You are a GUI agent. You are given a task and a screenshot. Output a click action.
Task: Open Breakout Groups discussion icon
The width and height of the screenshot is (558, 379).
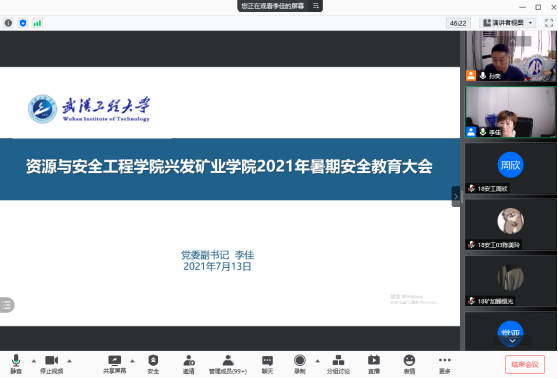pos(338,364)
